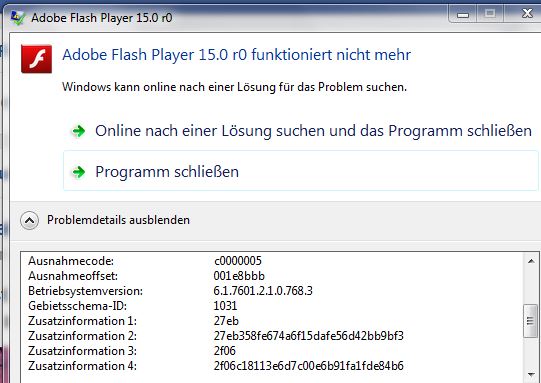Select the long Zusatzinformation 4 hash value
The image size is (541, 383).
click(x=308, y=366)
